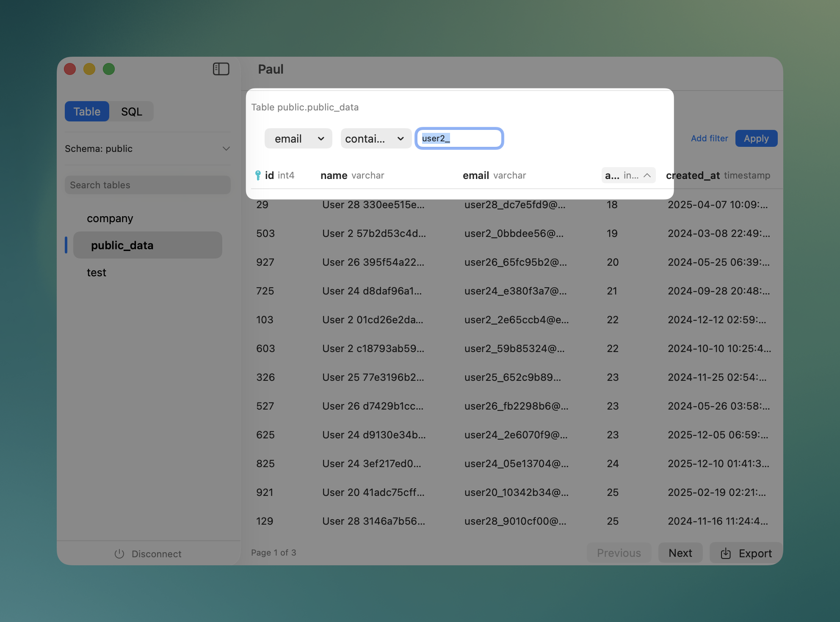Collapse the sidebar using the panel icon
This screenshot has height=622, width=840.
coord(221,69)
